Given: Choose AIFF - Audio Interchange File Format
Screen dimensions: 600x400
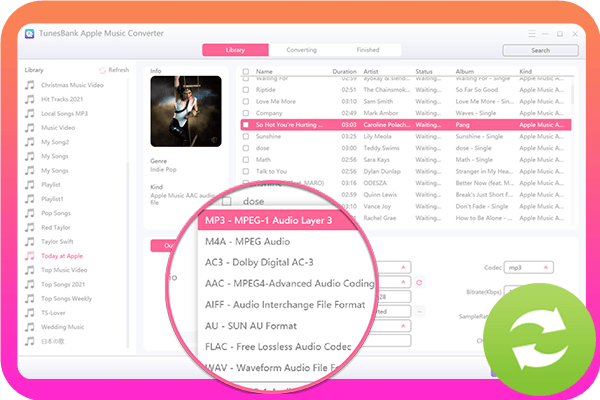Looking at the screenshot, I should [x=285, y=305].
